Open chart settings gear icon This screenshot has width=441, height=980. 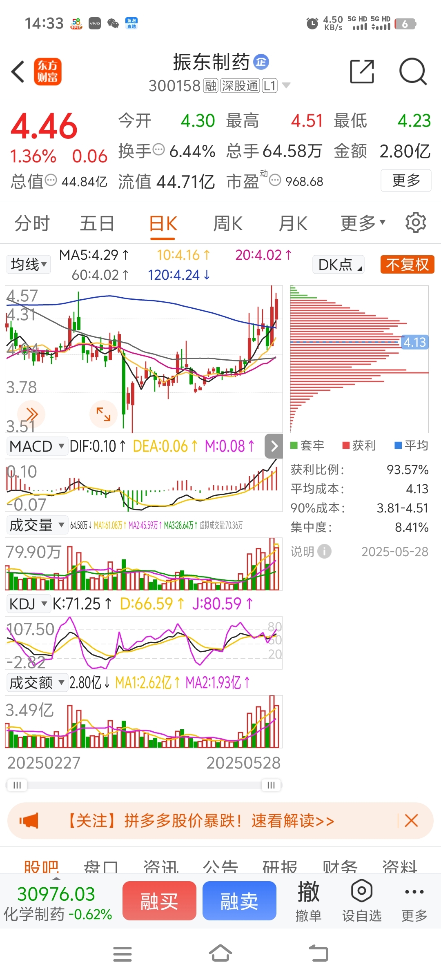[x=416, y=223]
